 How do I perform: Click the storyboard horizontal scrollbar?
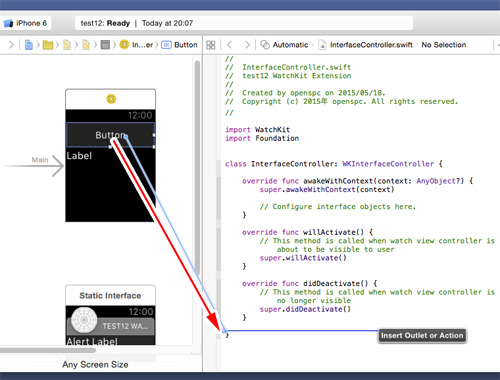pos(48,350)
